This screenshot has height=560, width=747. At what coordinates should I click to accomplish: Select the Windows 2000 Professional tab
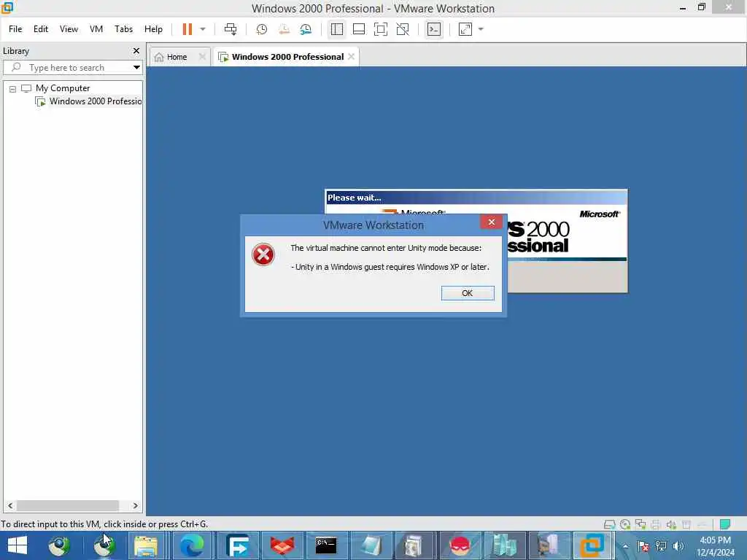pos(287,57)
